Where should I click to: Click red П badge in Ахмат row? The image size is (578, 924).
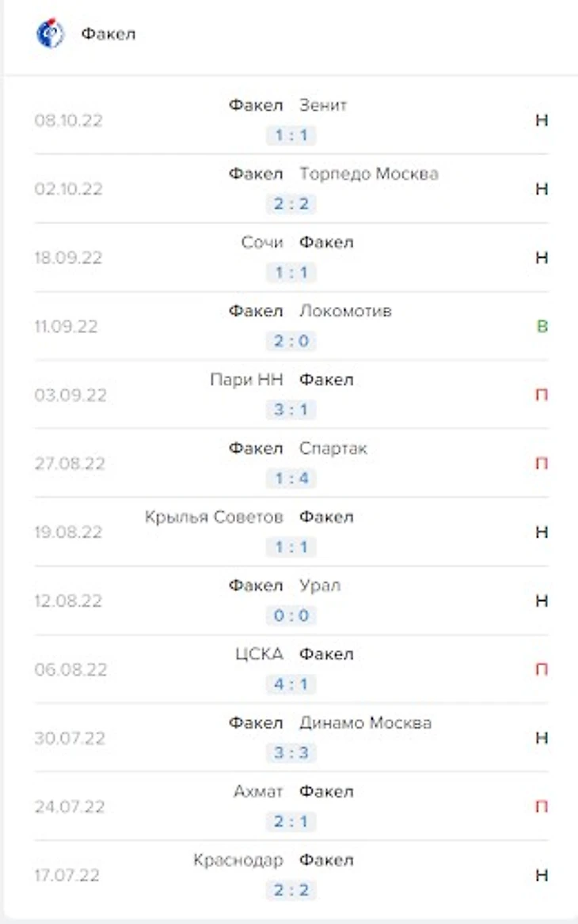tap(542, 806)
